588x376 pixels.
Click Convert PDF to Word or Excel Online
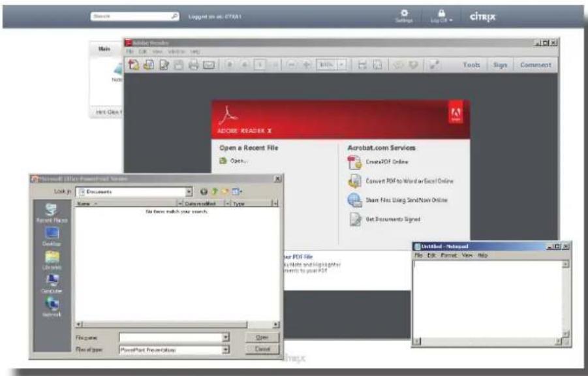[409, 181]
